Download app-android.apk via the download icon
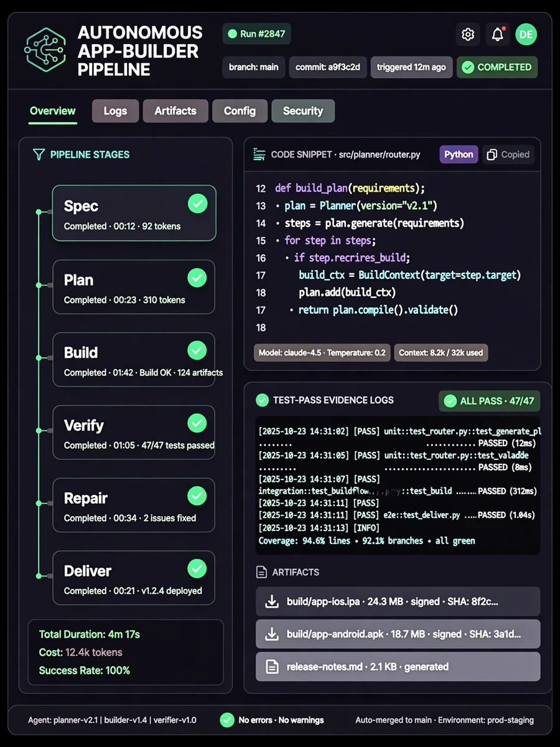The image size is (560, 747). coord(272,634)
